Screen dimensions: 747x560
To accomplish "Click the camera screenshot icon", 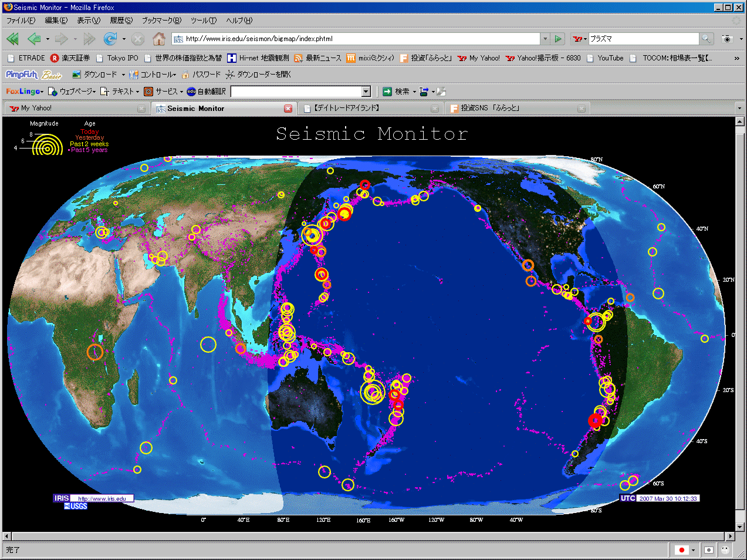I will pos(727,39).
